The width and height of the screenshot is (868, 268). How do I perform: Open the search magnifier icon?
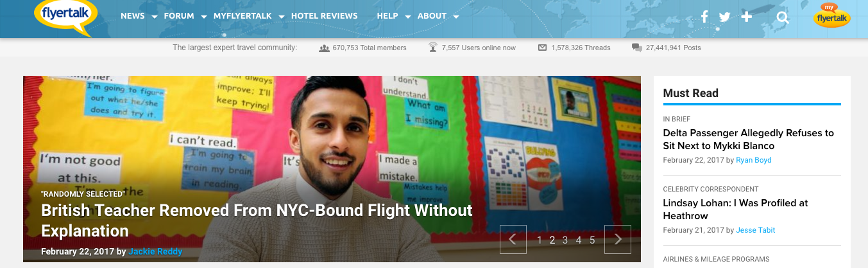(783, 17)
